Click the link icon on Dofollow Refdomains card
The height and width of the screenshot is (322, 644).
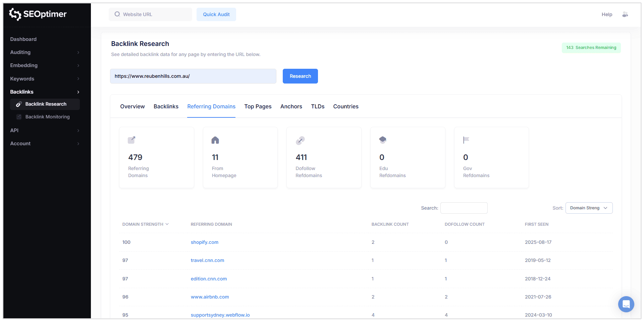coord(300,140)
